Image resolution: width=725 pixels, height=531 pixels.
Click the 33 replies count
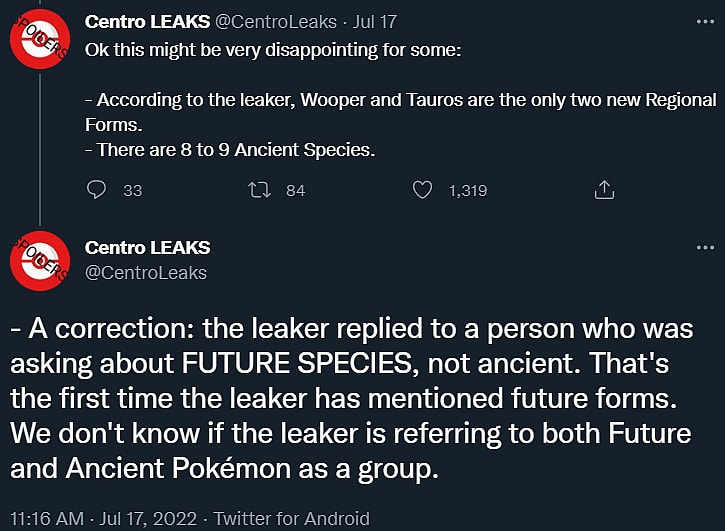(132, 190)
